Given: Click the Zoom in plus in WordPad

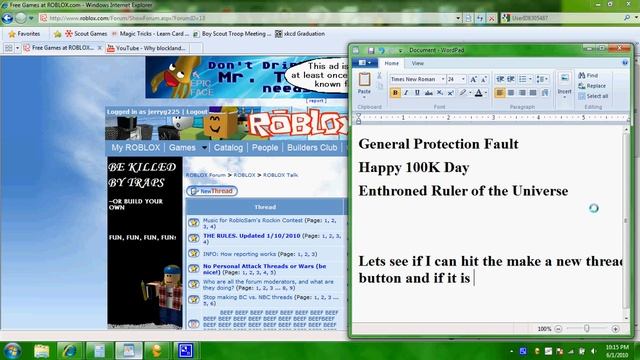Looking at the screenshot, I should point(616,329).
